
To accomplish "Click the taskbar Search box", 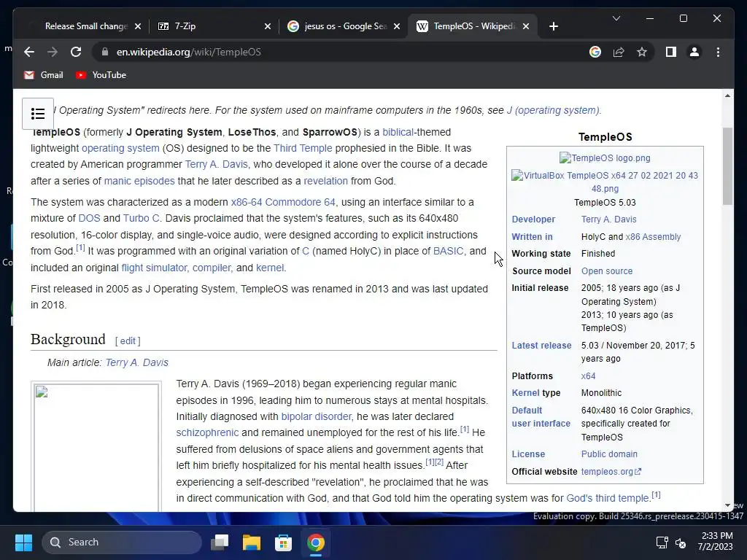I will tap(122, 542).
